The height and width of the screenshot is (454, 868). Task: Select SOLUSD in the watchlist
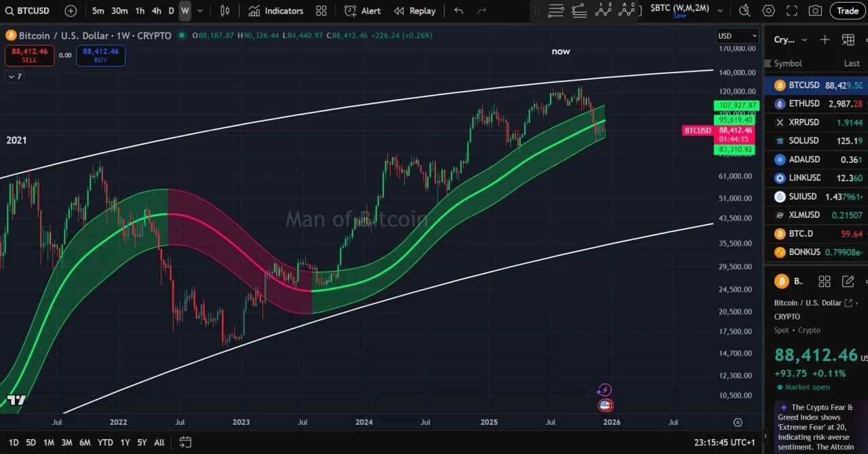click(x=816, y=140)
